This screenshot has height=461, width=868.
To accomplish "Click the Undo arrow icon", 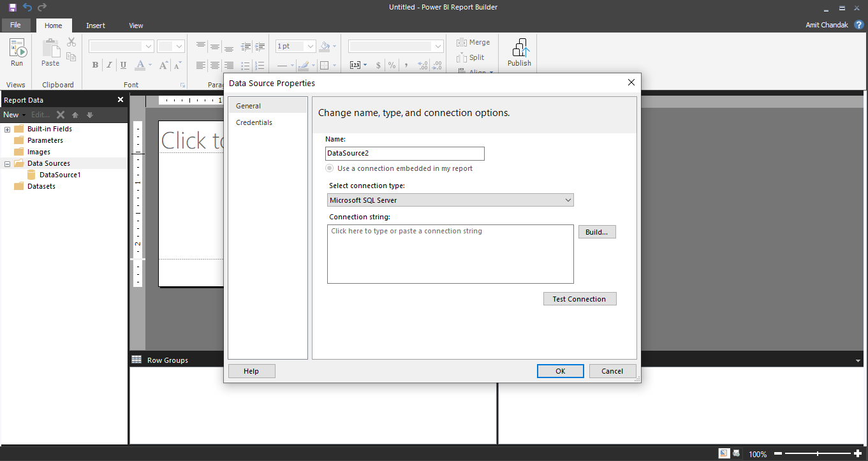I will [x=27, y=7].
